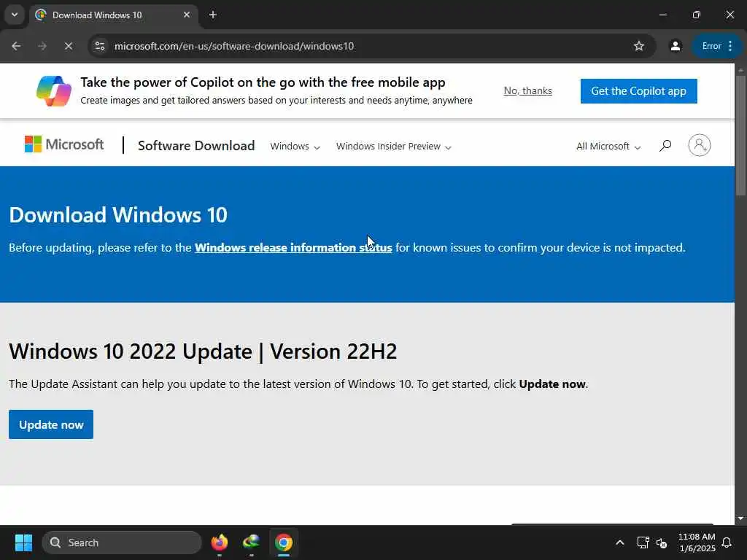Click the address bar URL

[234, 46]
